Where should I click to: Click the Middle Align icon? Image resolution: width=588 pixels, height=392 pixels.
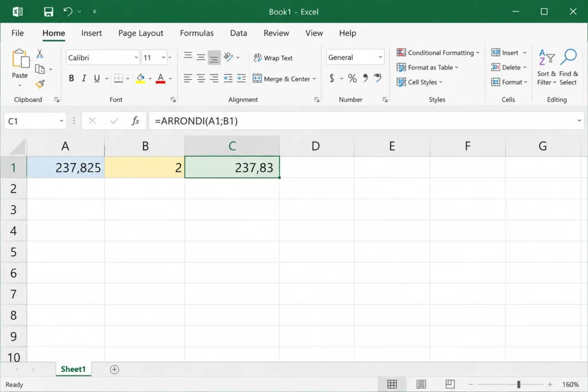coord(201,57)
